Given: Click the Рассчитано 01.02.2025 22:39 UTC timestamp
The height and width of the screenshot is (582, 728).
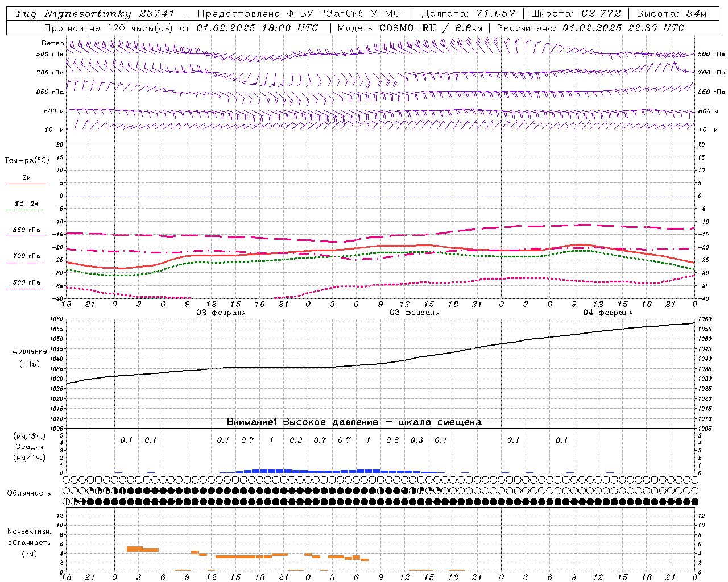Looking at the screenshot, I should point(590,28).
